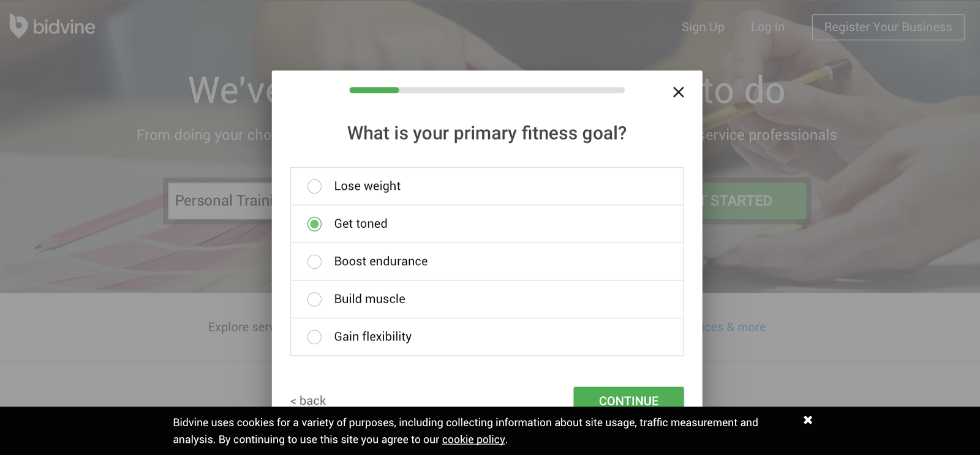Dismiss the cookie notice banner
Screen dimensions: 980x455
(808, 420)
